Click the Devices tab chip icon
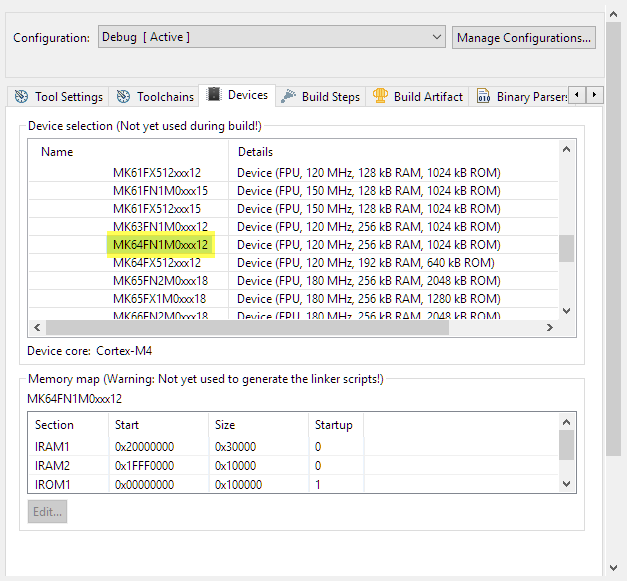 click(x=214, y=95)
